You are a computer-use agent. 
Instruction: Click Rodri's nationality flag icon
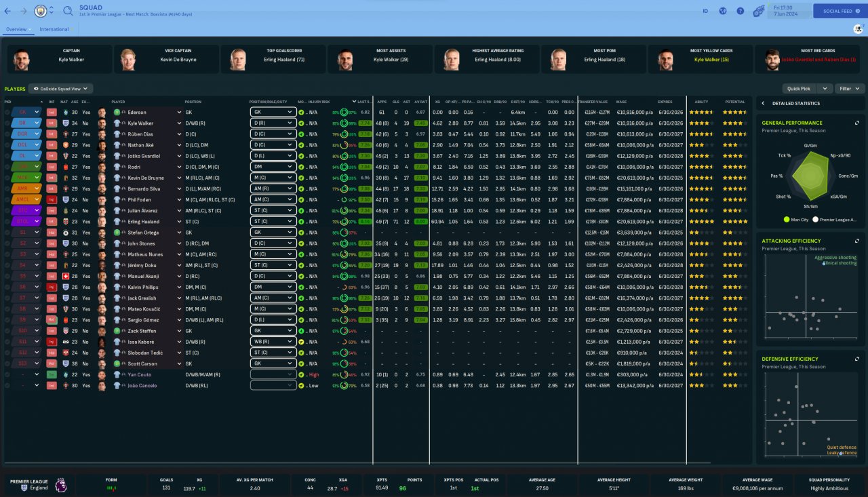pyautogui.click(x=65, y=167)
